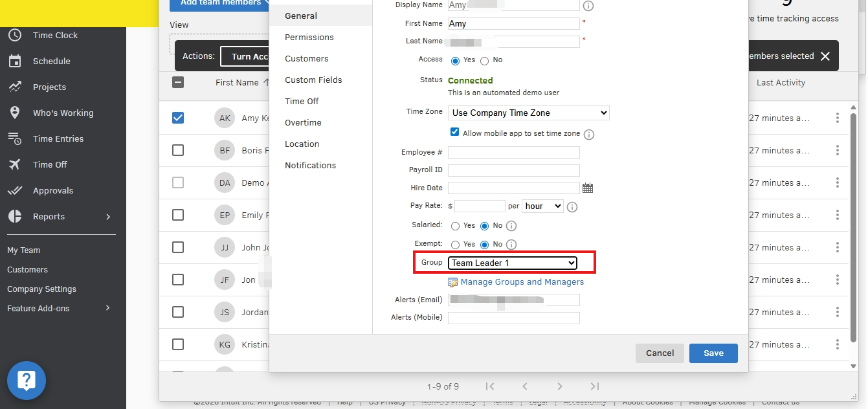Open Approvals double-check icon
The image size is (868, 409).
(15, 190)
